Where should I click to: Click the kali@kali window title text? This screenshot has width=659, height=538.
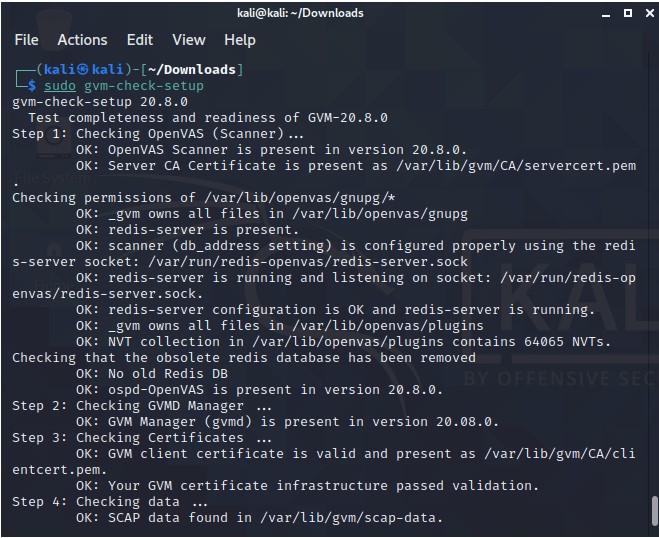tap(300, 13)
